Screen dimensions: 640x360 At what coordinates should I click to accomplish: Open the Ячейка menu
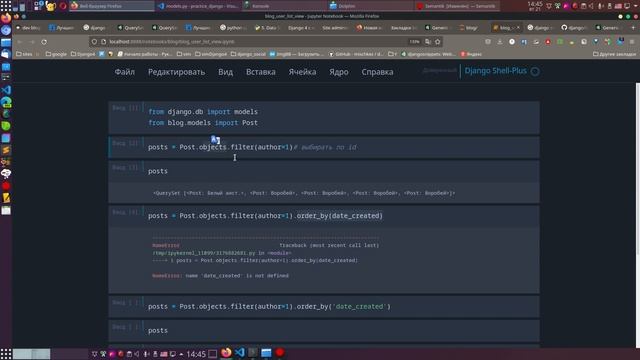(302, 72)
